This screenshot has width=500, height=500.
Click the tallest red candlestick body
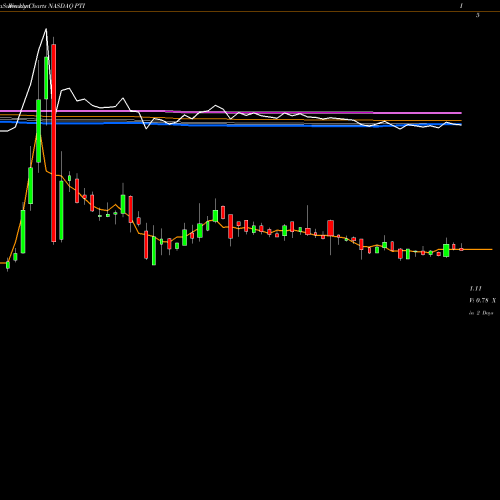point(54,143)
